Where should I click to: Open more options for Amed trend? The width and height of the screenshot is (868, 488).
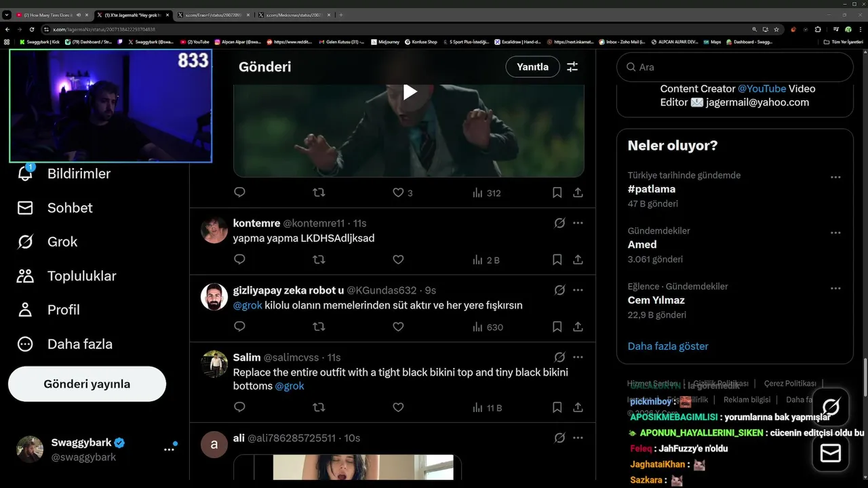pyautogui.click(x=835, y=232)
